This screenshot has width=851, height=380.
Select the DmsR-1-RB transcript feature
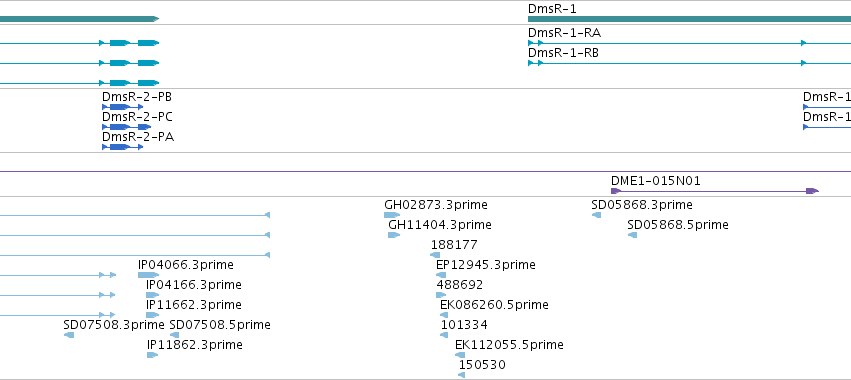click(689, 63)
